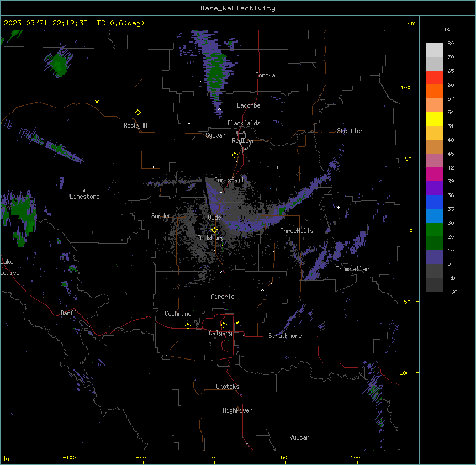
Task: Click the dBZ legend heading
Action: (x=448, y=29)
